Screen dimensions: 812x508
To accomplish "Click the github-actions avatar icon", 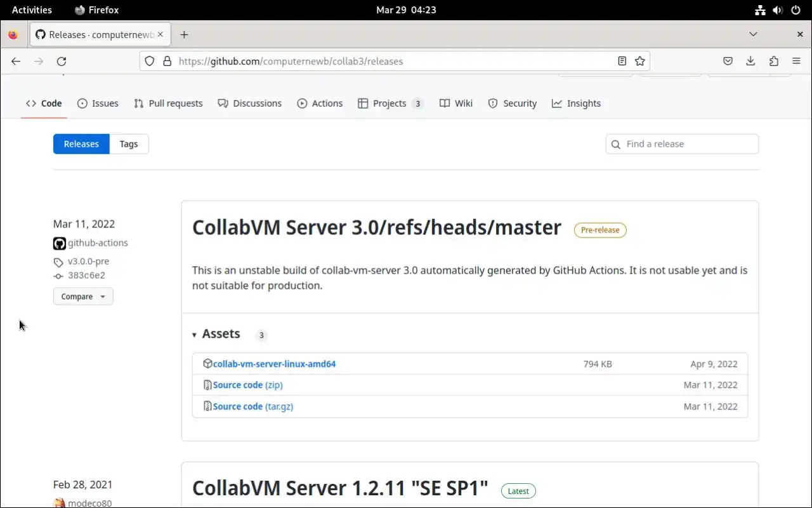I will (x=60, y=243).
